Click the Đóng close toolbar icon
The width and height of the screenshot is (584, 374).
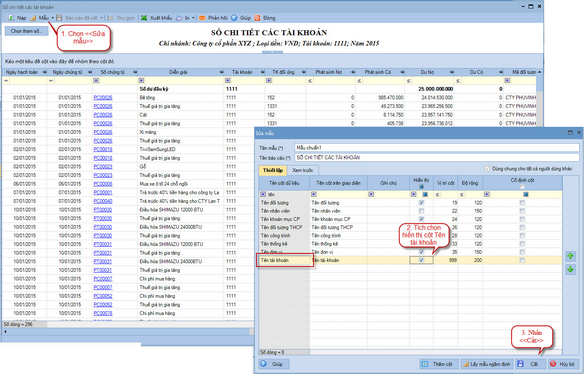click(257, 18)
